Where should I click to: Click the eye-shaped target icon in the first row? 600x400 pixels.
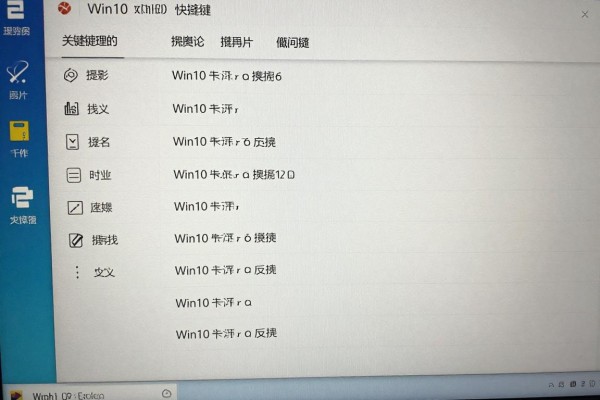tap(71, 75)
